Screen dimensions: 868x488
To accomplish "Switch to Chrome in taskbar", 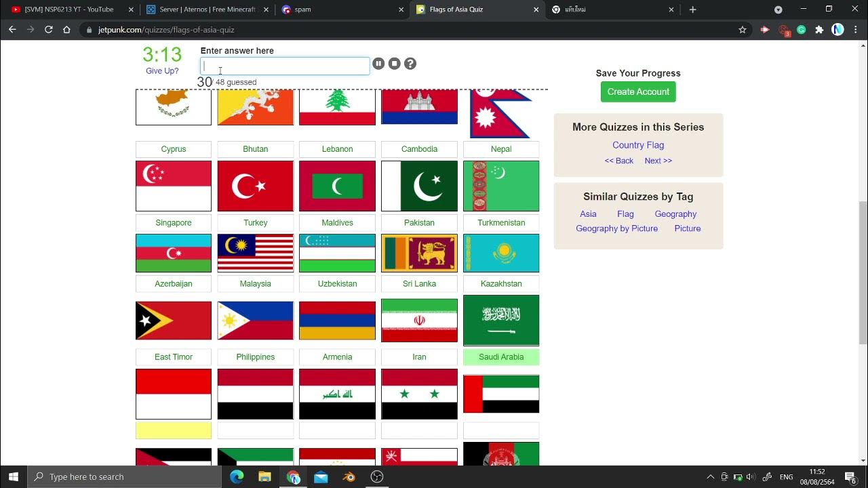I will [x=293, y=476].
